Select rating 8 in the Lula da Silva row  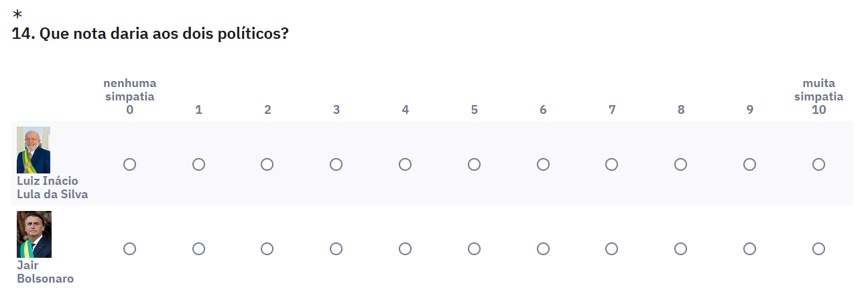[x=680, y=164]
